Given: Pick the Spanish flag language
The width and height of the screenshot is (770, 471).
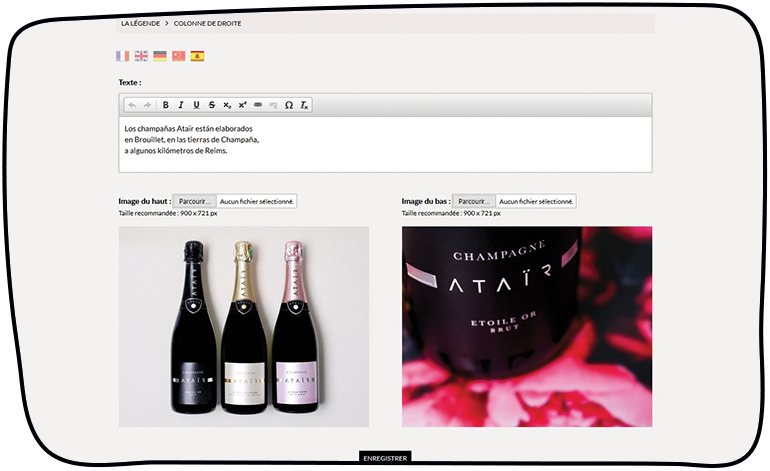Looking at the screenshot, I should pos(198,56).
